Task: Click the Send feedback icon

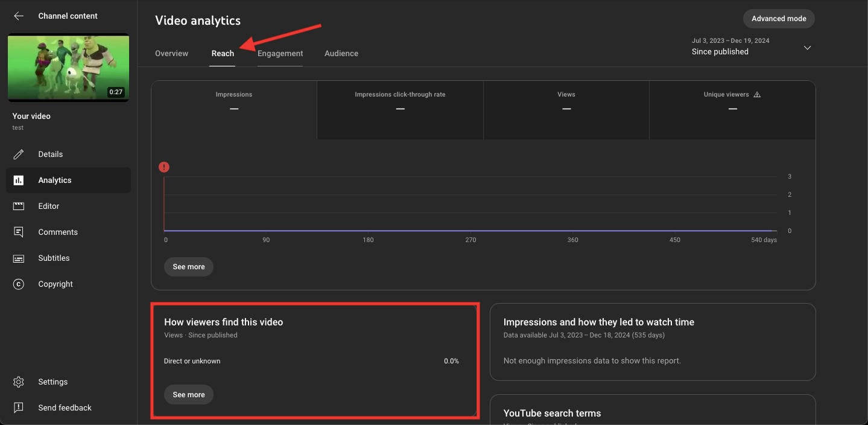Action: tap(19, 407)
